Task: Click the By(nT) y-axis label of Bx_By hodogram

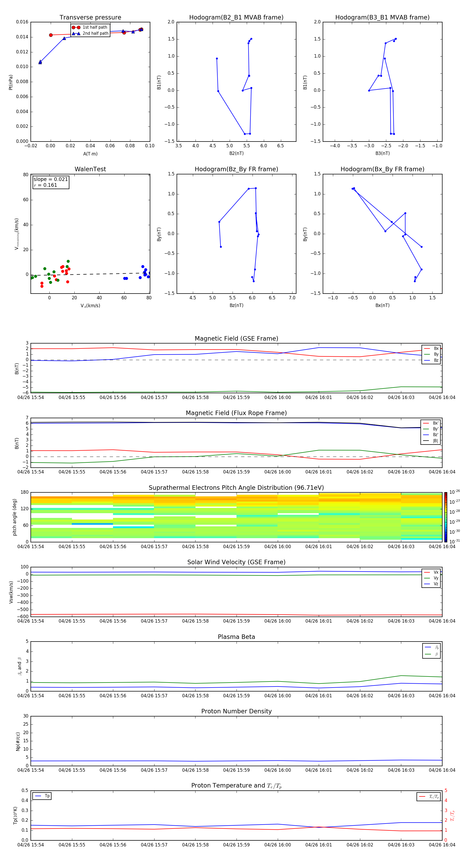Action: tap(305, 234)
